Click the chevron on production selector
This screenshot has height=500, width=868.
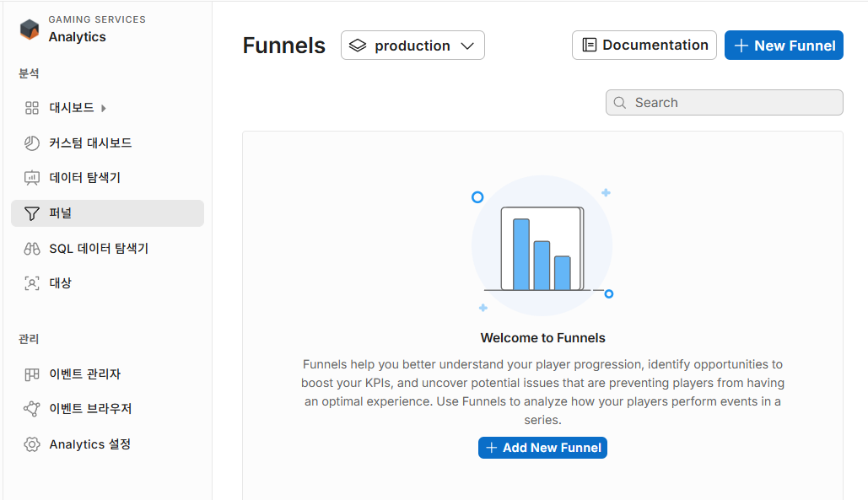468,46
